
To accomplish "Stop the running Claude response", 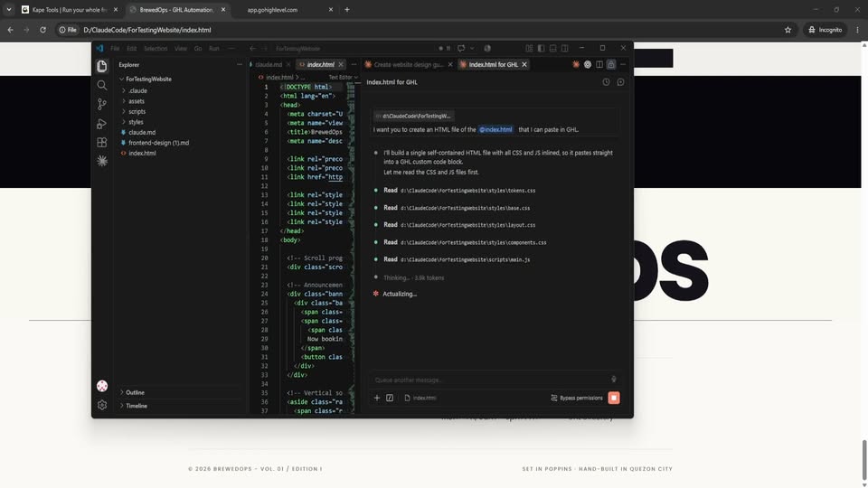I will pos(613,398).
